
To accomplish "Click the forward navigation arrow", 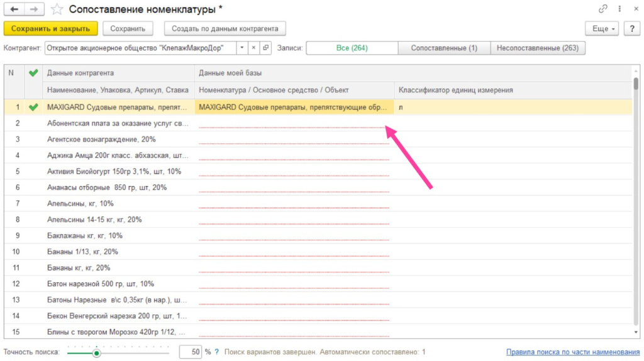I will click(x=34, y=9).
